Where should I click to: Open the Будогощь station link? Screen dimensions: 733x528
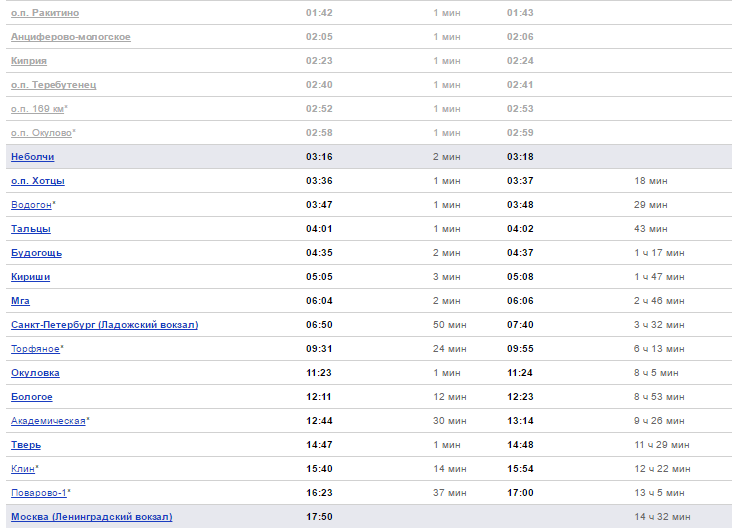36,253
